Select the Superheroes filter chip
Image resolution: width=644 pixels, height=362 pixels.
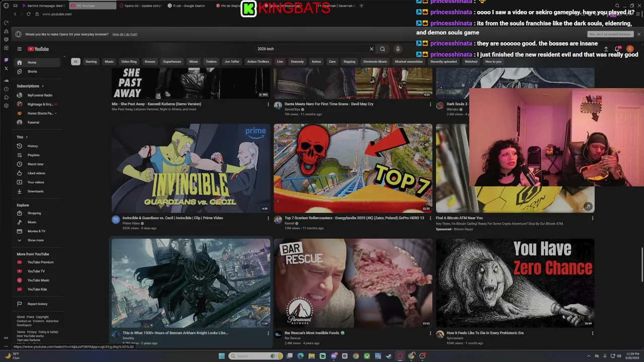172,61
